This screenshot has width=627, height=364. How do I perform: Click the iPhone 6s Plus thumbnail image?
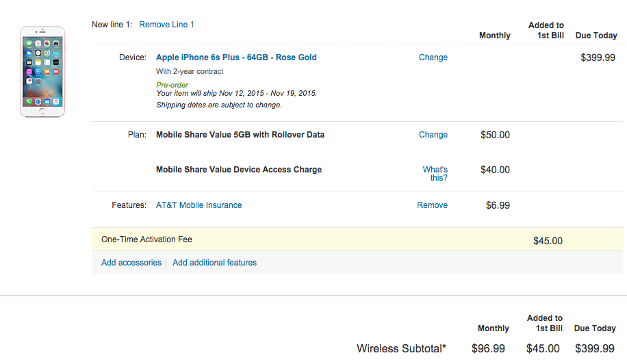click(x=42, y=72)
